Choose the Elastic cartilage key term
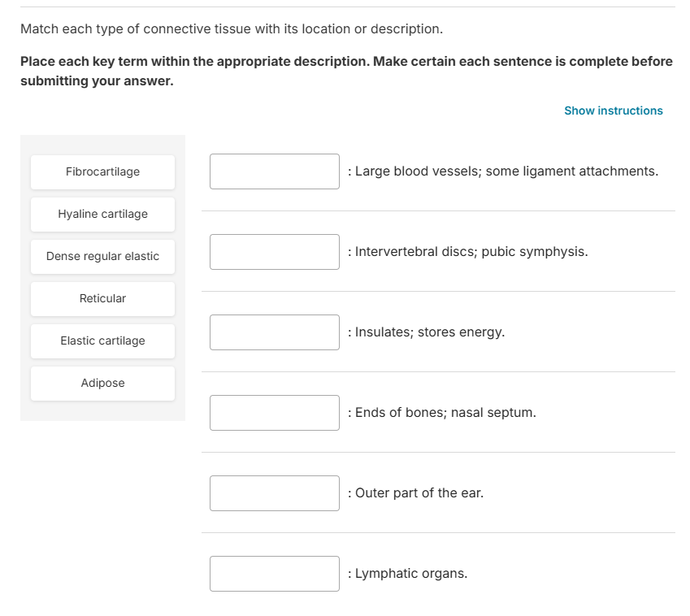This screenshot has width=690, height=616. [102, 341]
